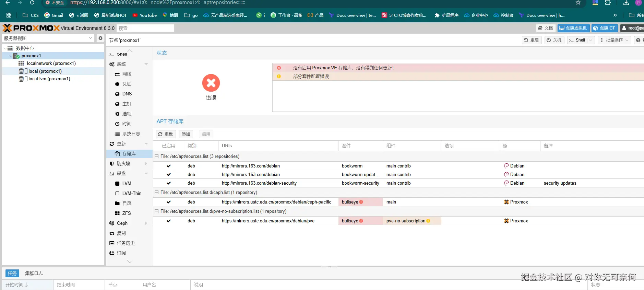The image size is (644, 290).
Task: Click the browser reload icon
Action: (32, 3)
